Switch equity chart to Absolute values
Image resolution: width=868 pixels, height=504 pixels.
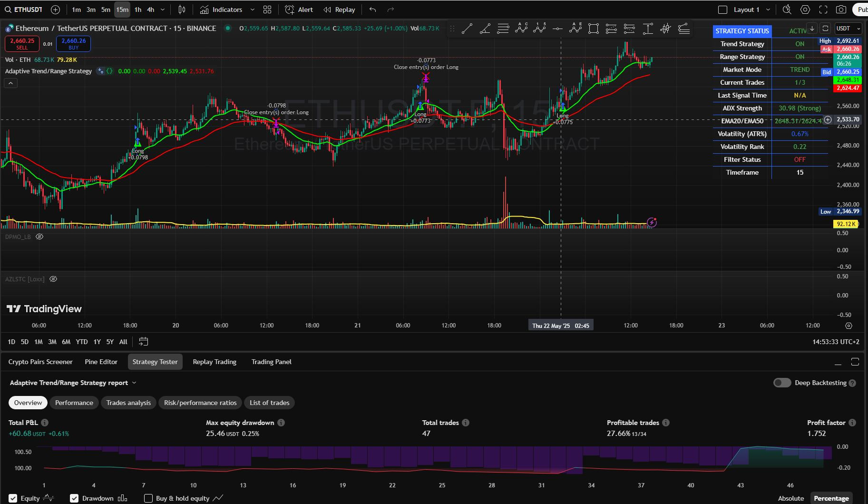[x=791, y=498]
